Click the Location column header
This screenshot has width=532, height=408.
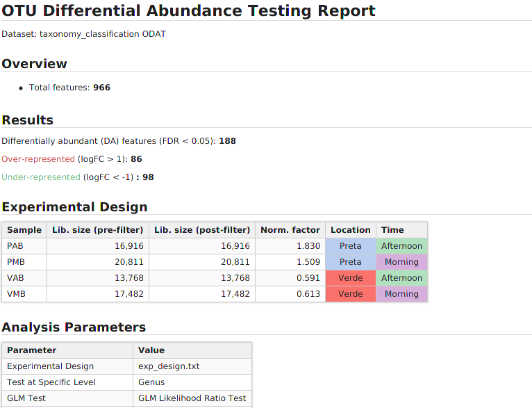[x=351, y=230]
